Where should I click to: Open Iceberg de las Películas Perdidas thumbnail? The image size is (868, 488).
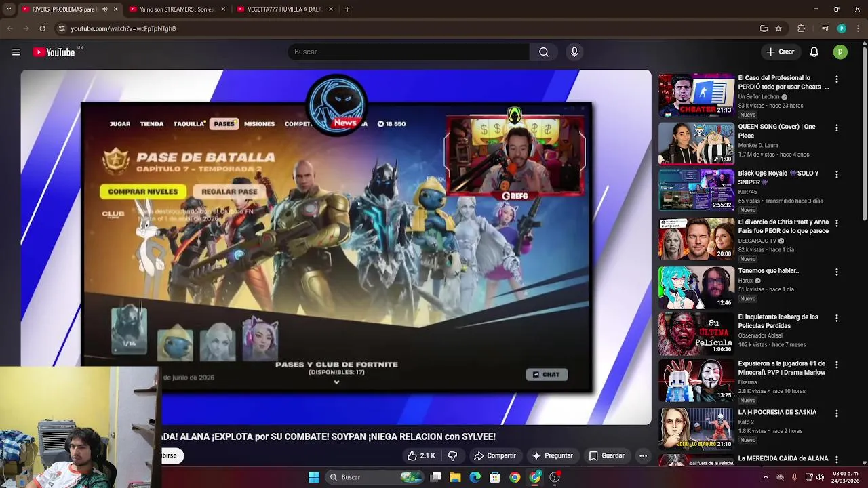[696, 334]
